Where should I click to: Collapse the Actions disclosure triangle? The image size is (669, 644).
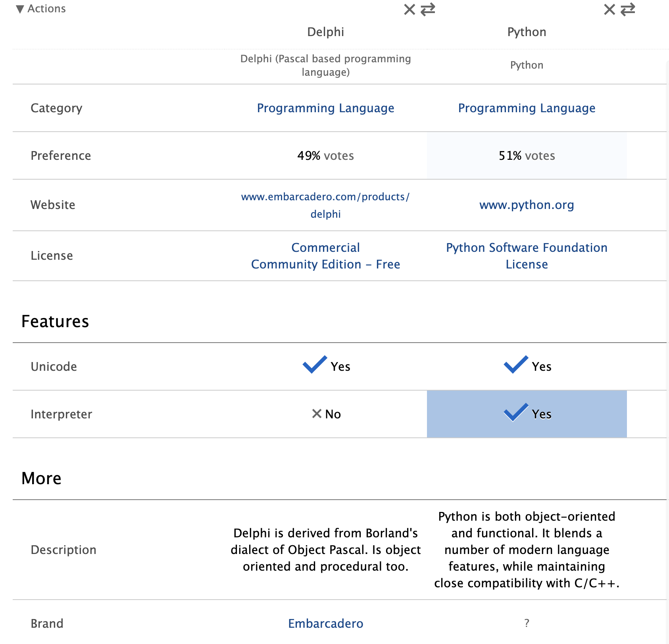(x=20, y=9)
